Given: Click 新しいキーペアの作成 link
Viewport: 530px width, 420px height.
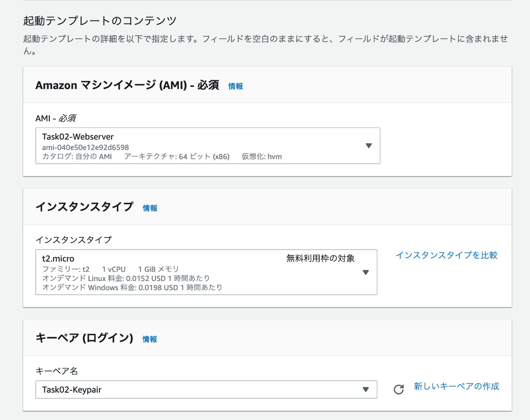Looking at the screenshot, I should click(457, 386).
